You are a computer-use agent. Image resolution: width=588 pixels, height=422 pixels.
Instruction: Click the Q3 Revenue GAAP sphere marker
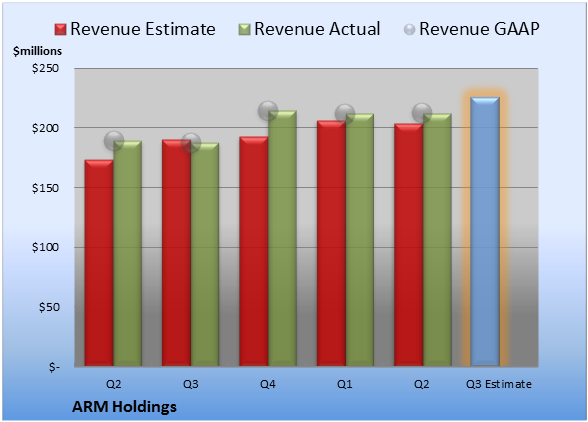click(191, 143)
